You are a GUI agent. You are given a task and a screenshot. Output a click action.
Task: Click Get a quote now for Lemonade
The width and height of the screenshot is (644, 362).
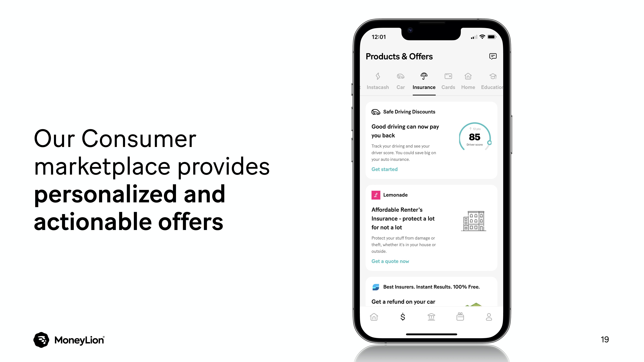(x=390, y=261)
